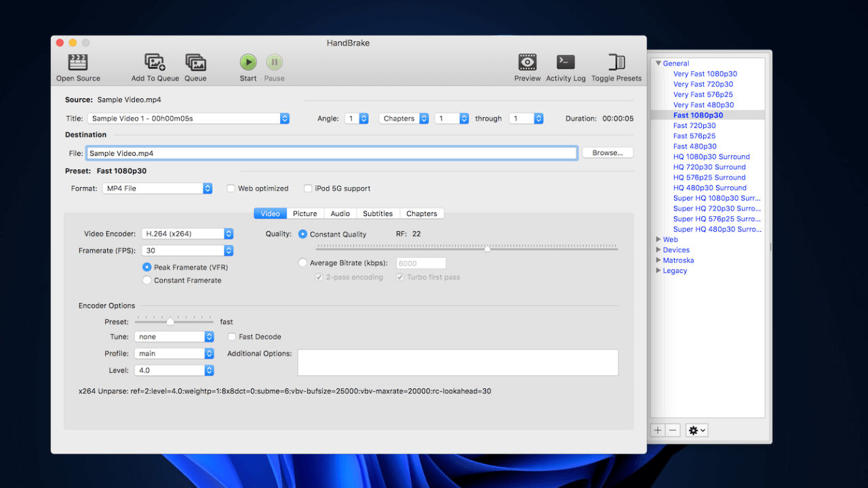Switch to the Video tab

(270, 213)
